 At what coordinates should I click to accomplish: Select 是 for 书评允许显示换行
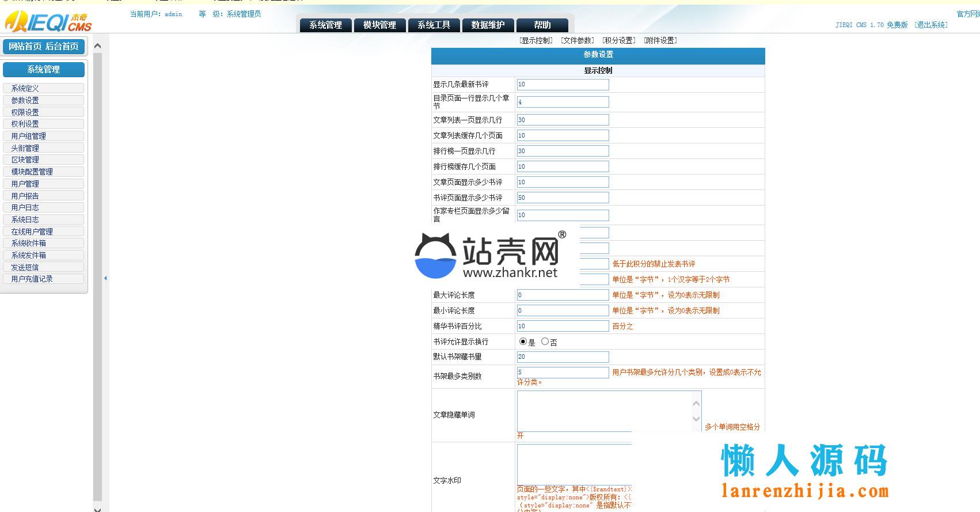pyautogui.click(x=523, y=342)
